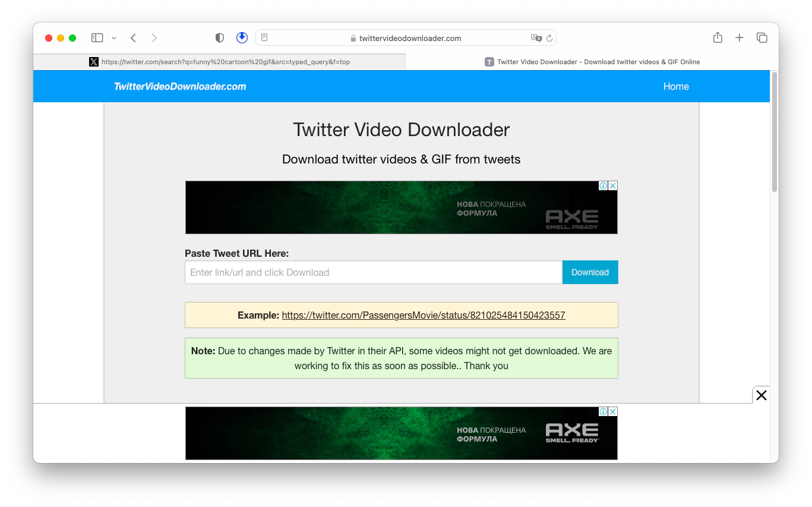This screenshot has width=812, height=507.
Task: Click the page vertical scrollbar
Action: [x=774, y=132]
